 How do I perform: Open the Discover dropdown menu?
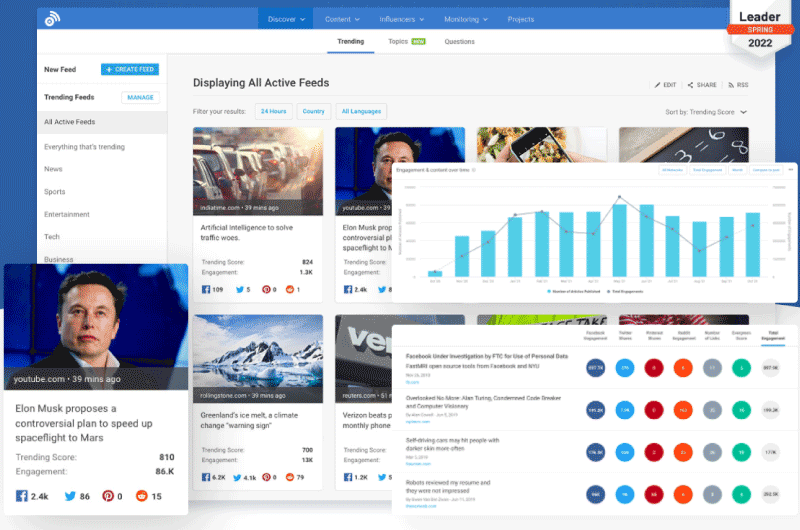tap(286, 19)
